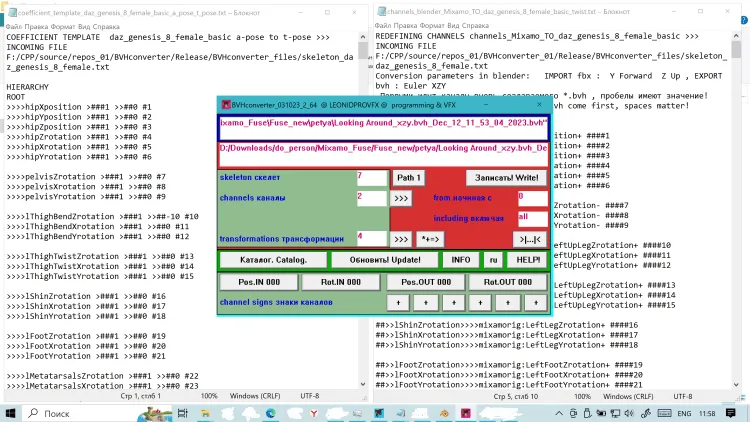Click the INFO button
This screenshot has height=422, width=750.
461,260
